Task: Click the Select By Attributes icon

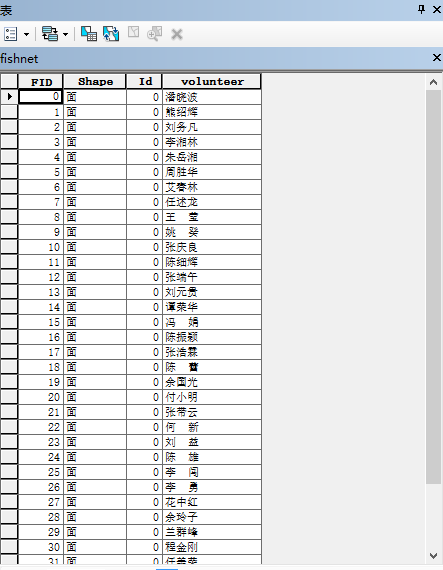Action: [x=89, y=34]
